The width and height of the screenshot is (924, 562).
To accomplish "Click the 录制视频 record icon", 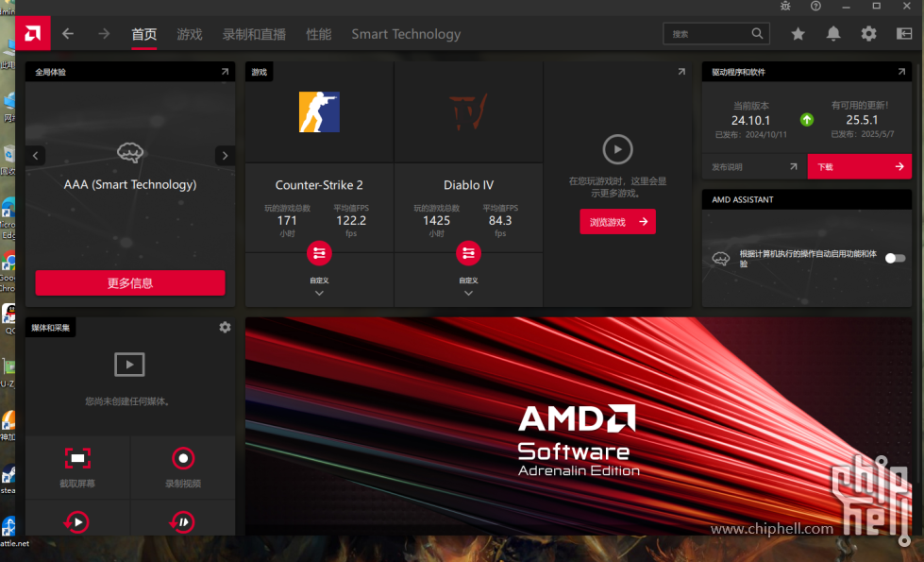I will pyautogui.click(x=183, y=458).
